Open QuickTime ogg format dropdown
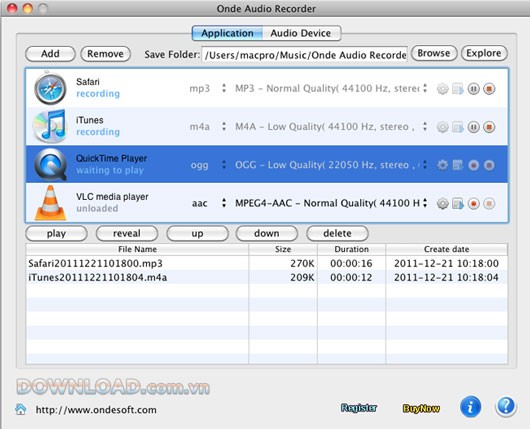Viewport: 530px width, 429px height. (x=208, y=165)
